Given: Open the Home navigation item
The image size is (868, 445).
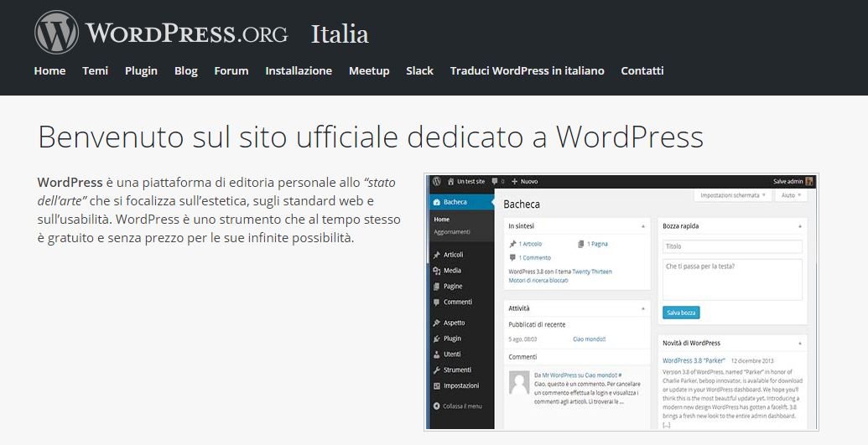Looking at the screenshot, I should (x=49, y=71).
